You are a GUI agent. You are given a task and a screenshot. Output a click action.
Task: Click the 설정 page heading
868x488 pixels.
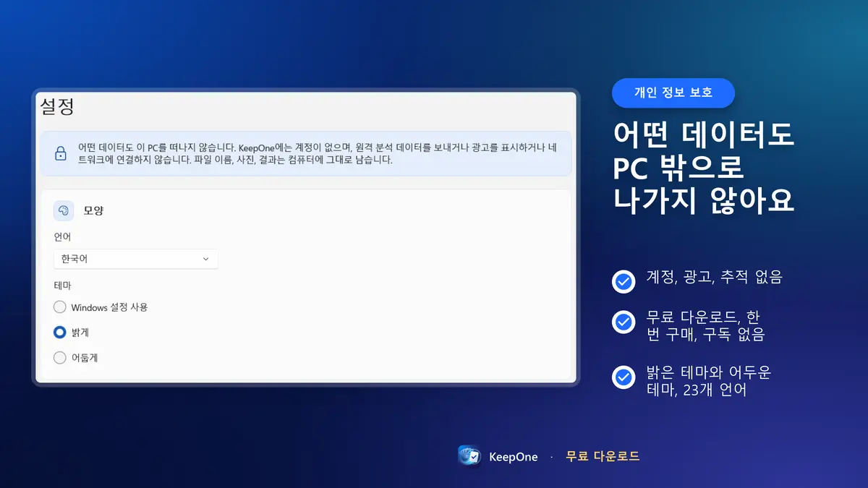click(56, 107)
